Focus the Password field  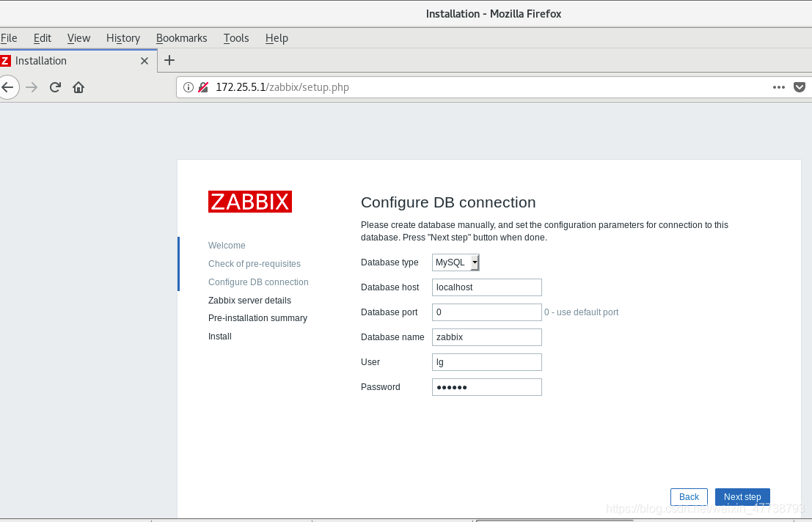pos(487,387)
